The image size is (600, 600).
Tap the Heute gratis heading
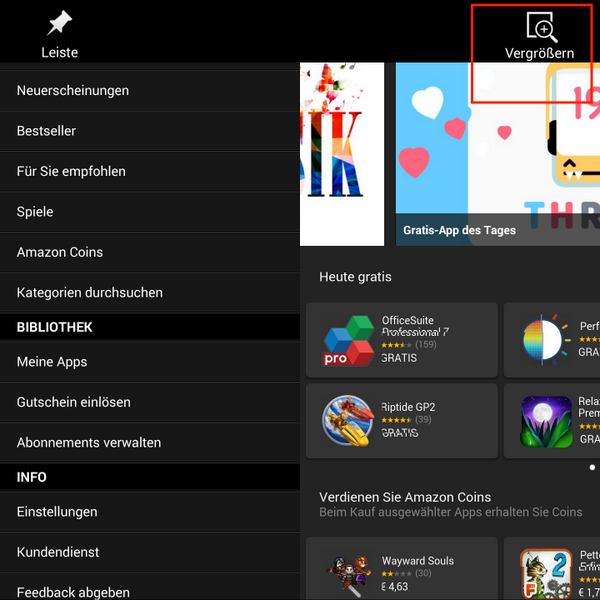point(355,277)
